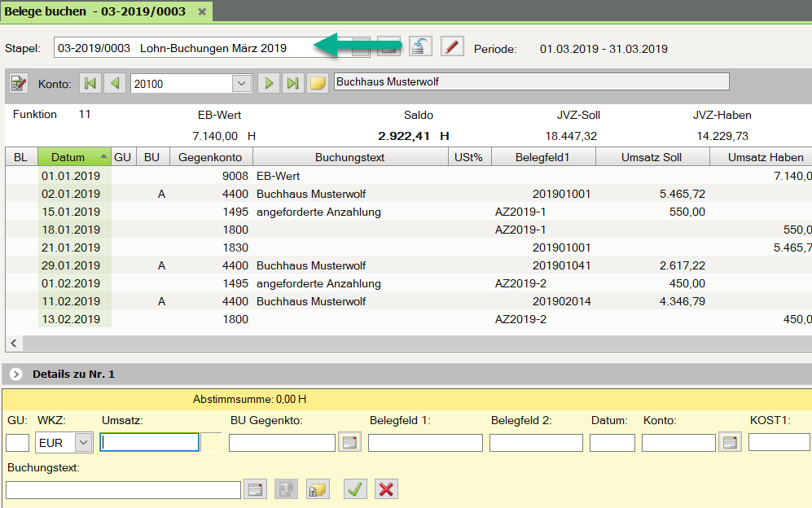Open the Buchungstext lookup icon

(255, 489)
